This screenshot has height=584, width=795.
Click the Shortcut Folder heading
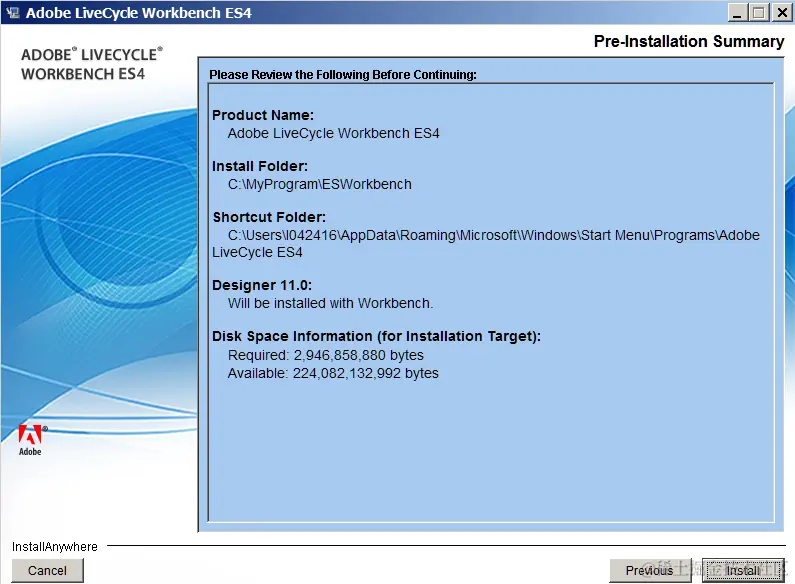(269, 217)
